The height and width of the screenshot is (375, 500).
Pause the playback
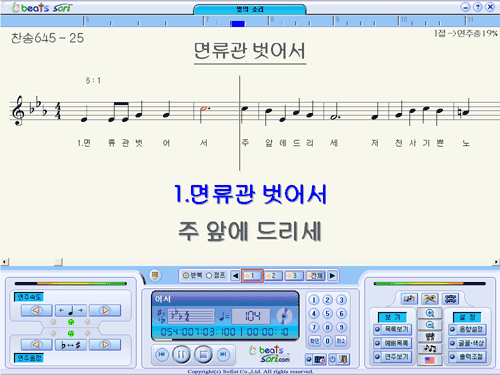pyautogui.click(x=181, y=354)
